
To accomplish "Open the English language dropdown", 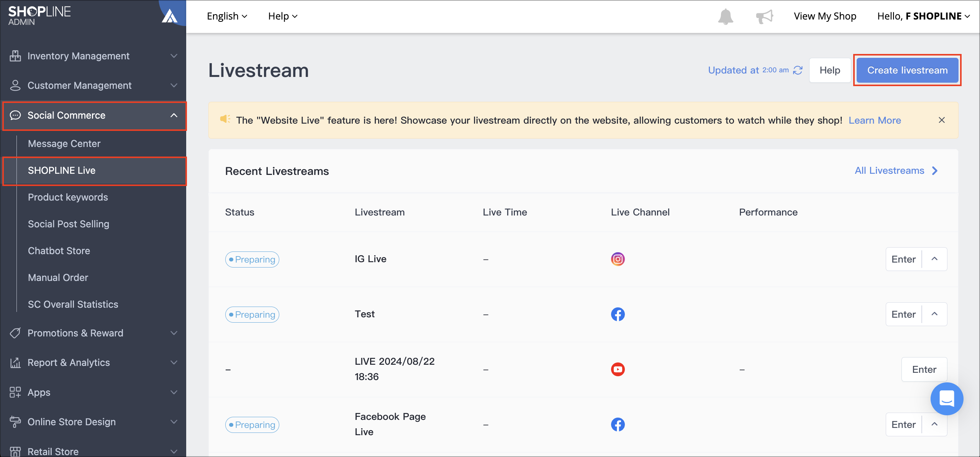I will (x=227, y=16).
